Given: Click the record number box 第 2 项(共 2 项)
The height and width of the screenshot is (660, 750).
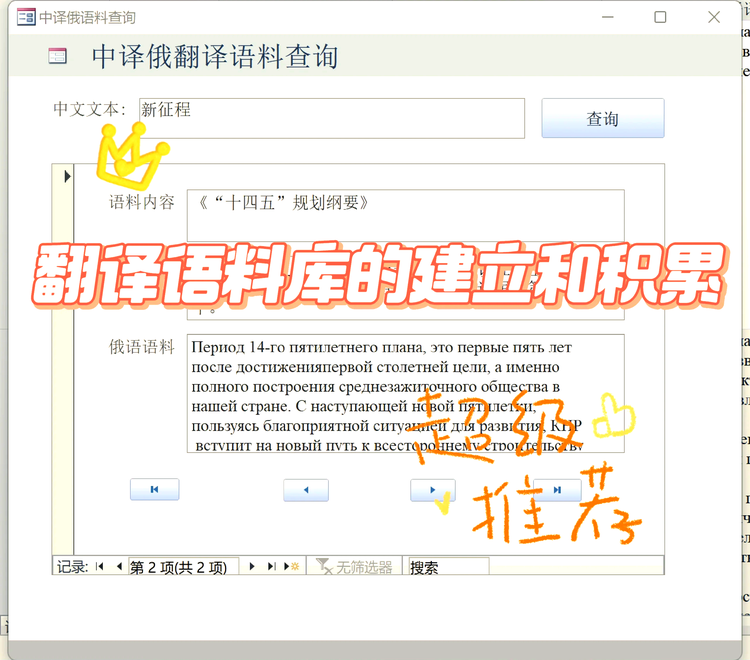Looking at the screenshot, I should point(184,567).
